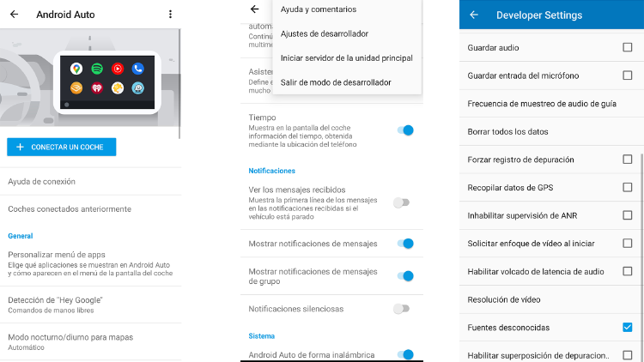Tap the Google Maps app icon

tap(77, 68)
